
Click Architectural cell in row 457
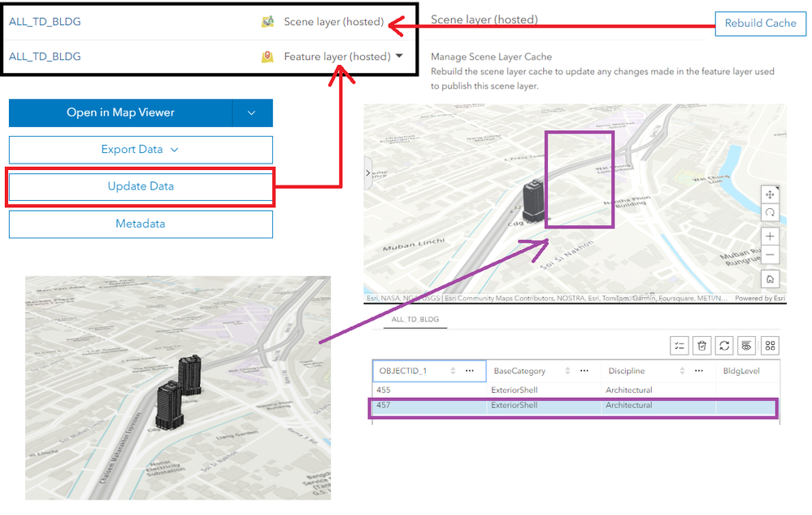click(x=628, y=405)
